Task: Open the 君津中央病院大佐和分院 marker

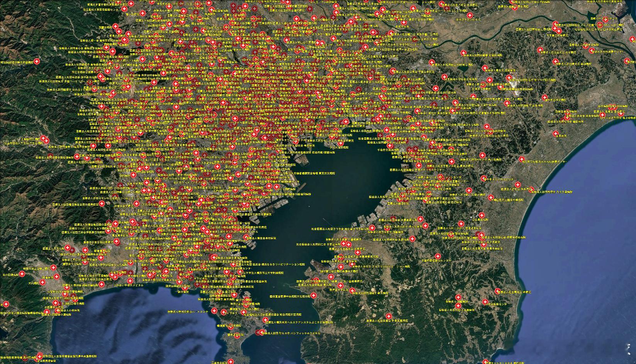Action: point(313,296)
